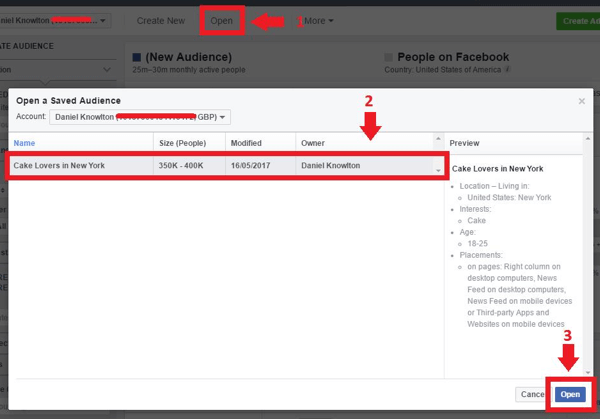
Task: Click the Daniel Knowlton owner cell
Action: pyautogui.click(x=330, y=165)
